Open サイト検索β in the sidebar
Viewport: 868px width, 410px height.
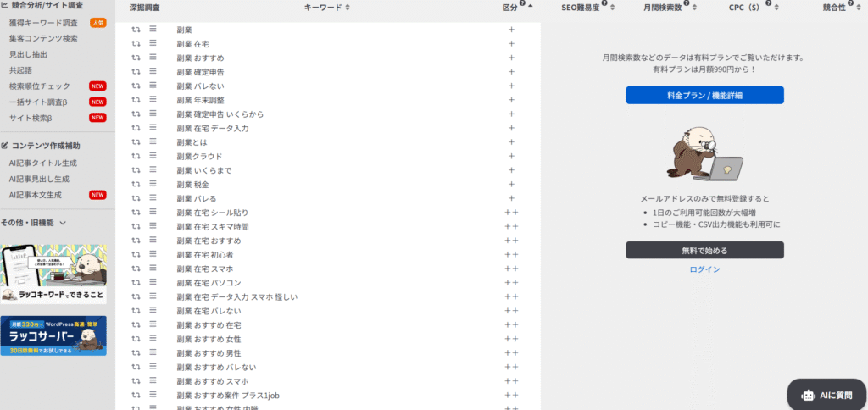tap(31, 118)
